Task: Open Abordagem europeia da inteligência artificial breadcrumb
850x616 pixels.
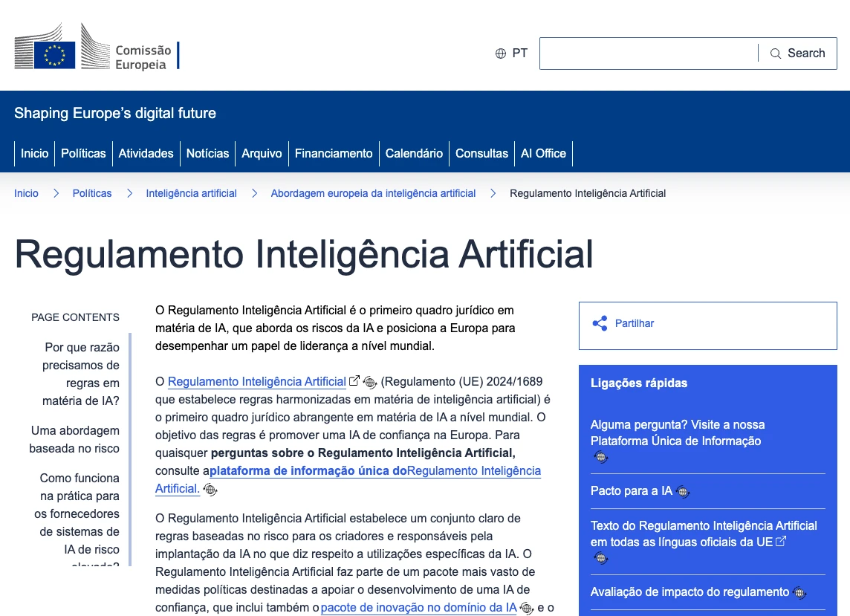Action: coord(373,193)
